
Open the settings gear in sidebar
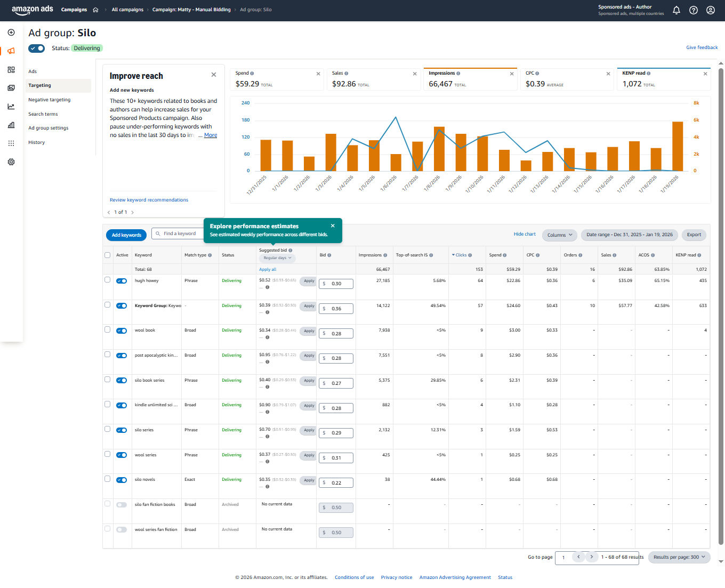(11, 162)
